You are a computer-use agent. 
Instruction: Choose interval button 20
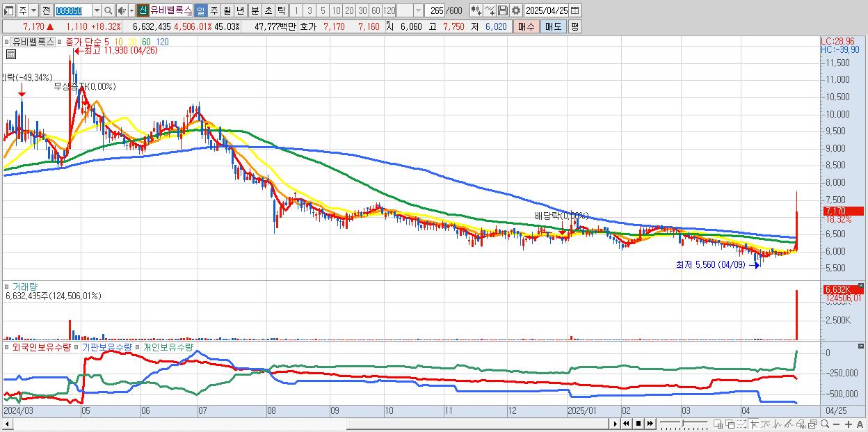click(x=349, y=10)
